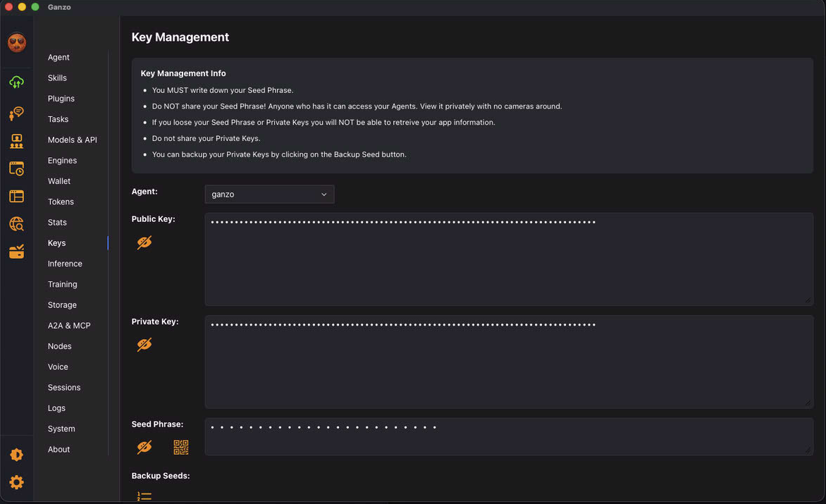
Task: Toggle the theme brightness icon
Action: click(x=16, y=455)
